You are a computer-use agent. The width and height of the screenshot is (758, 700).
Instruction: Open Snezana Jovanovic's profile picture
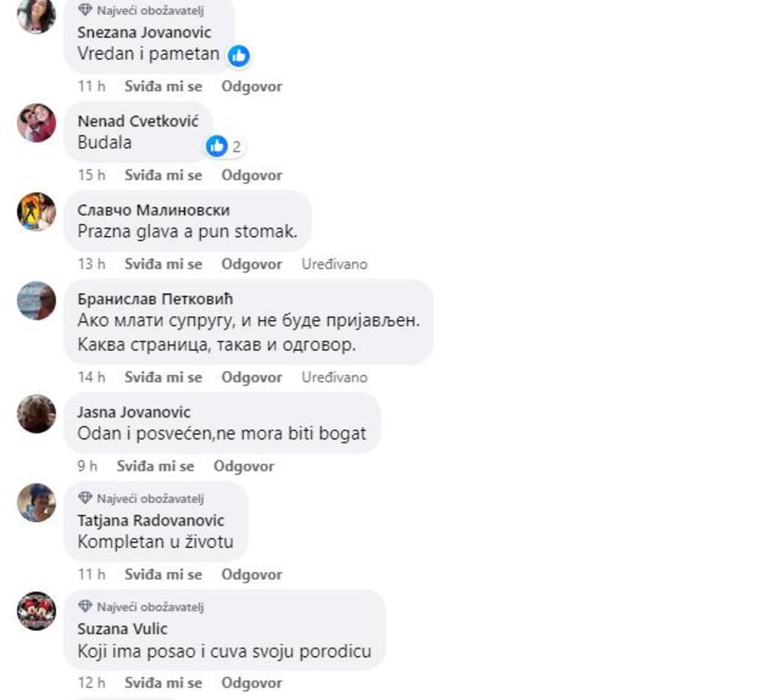[x=36, y=15]
